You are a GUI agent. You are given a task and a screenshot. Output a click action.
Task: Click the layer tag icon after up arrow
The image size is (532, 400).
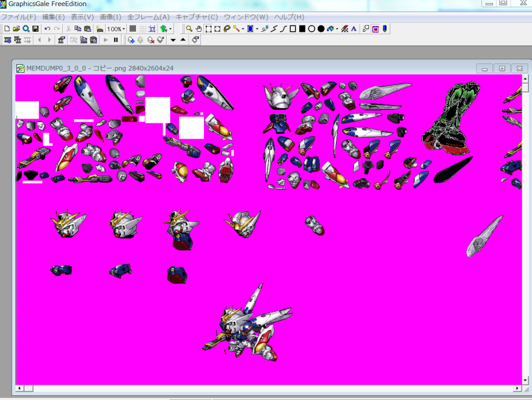195,40
